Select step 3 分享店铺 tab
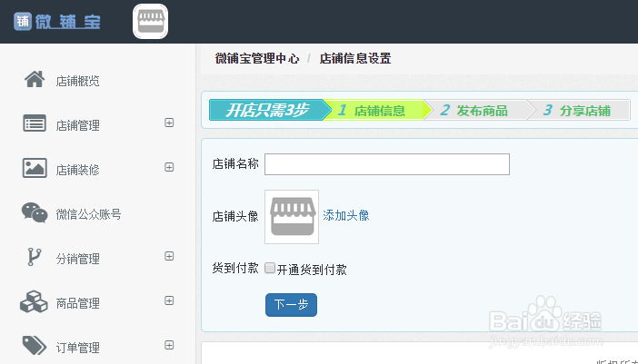 576,111
